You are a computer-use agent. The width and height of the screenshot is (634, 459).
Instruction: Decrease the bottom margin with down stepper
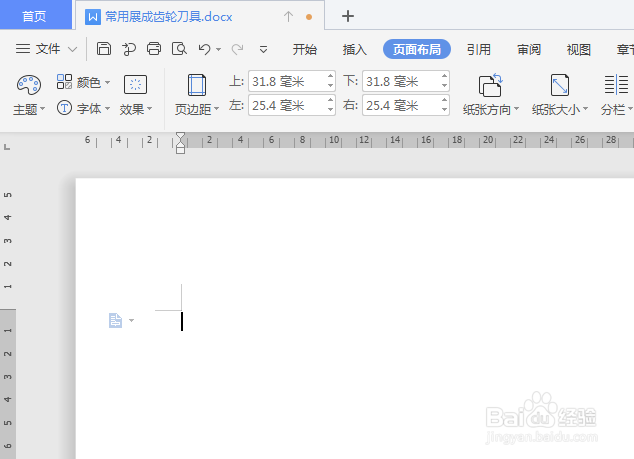click(444, 86)
